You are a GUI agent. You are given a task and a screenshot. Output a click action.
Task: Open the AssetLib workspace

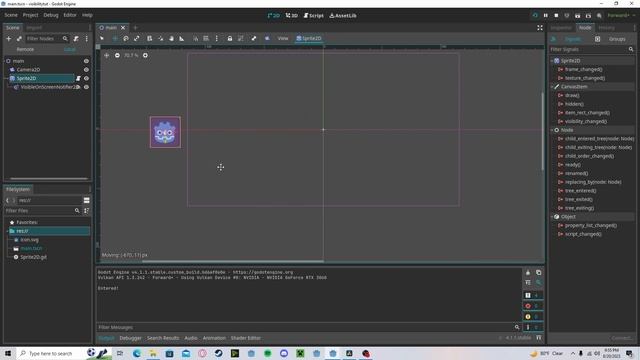(343, 16)
